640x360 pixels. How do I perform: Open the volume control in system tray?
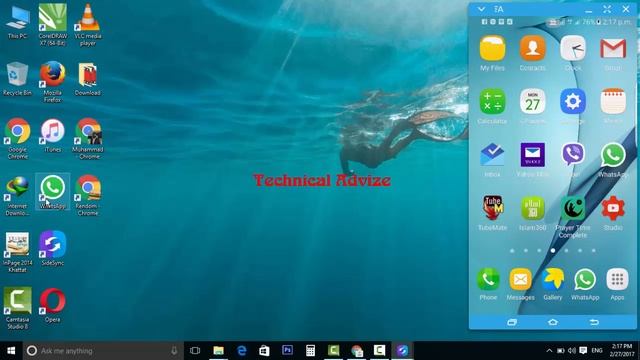click(x=572, y=351)
